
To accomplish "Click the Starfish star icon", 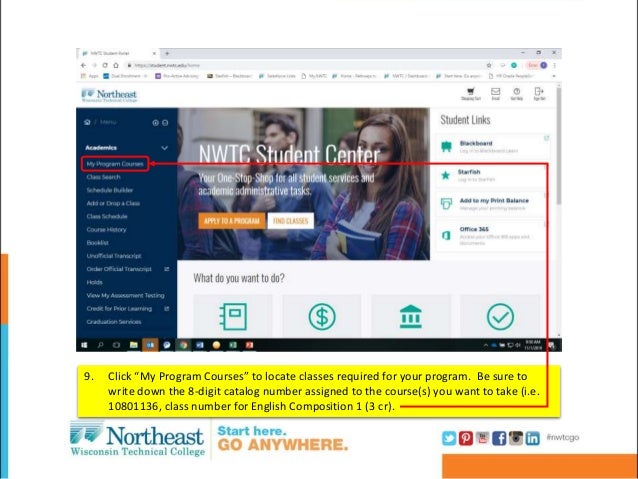I will pyautogui.click(x=446, y=175).
